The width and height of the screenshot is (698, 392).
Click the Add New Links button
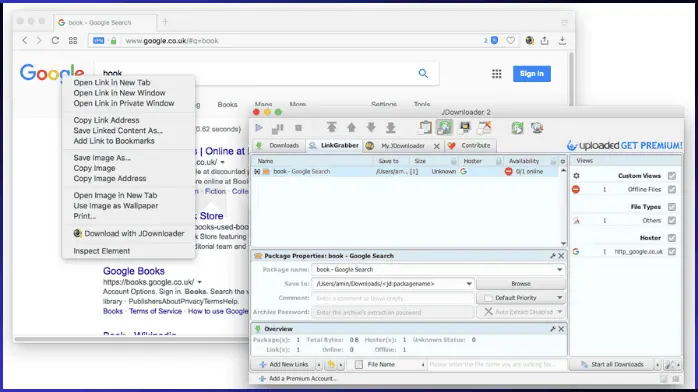tap(284, 364)
